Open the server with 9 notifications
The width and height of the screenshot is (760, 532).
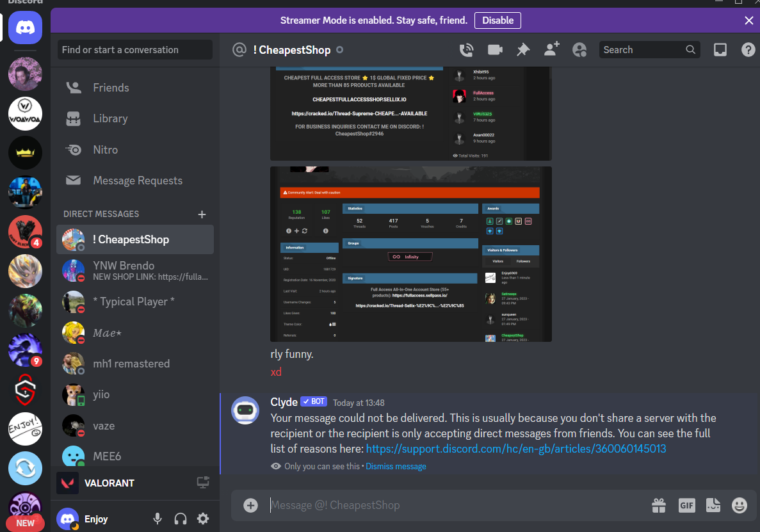(25, 350)
